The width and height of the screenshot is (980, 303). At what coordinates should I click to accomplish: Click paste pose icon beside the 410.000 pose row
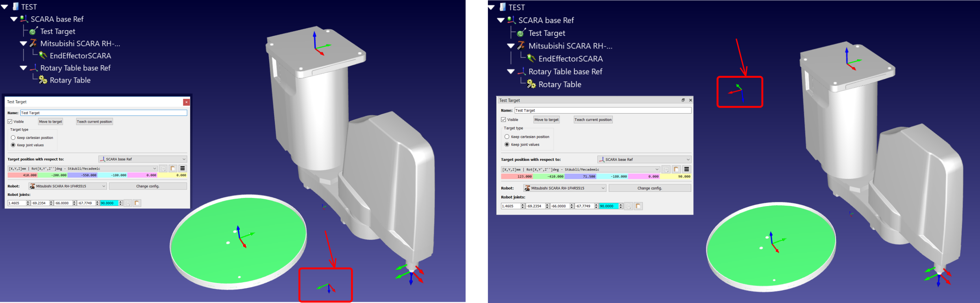(x=173, y=169)
